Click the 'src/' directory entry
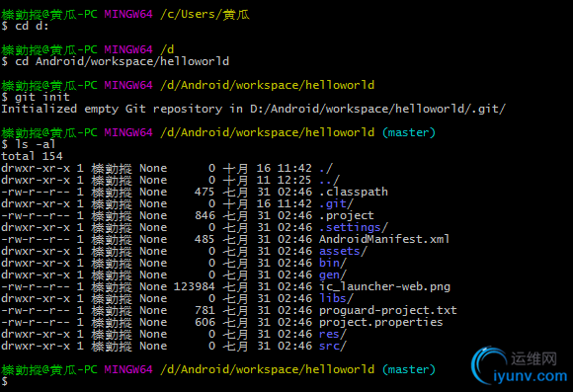 point(333,346)
